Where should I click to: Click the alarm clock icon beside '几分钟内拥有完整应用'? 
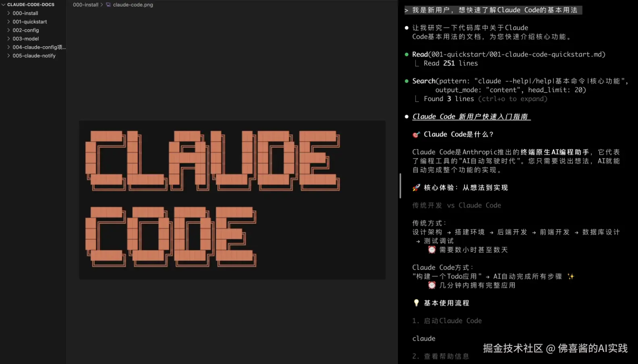click(432, 285)
